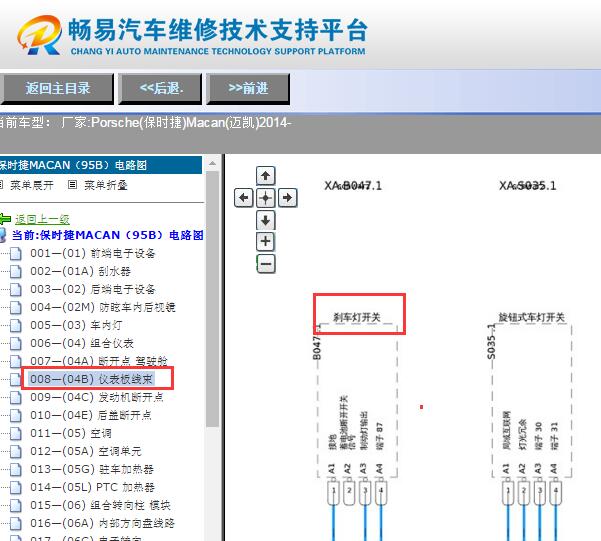Click the 旋钮式车灯开关 label in the diagram

(532, 317)
